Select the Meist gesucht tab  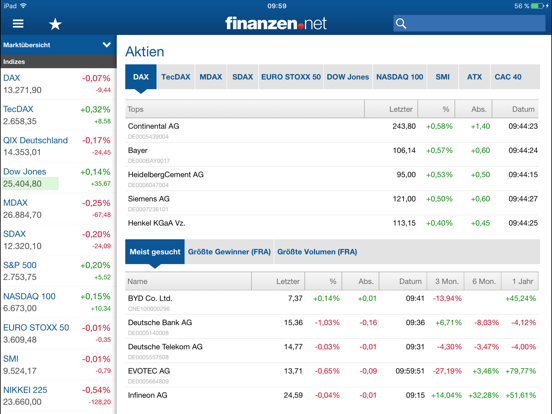(155, 252)
